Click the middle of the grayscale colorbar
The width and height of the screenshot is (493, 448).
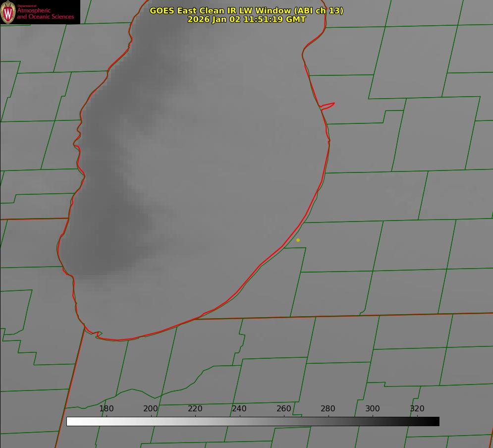(253, 421)
